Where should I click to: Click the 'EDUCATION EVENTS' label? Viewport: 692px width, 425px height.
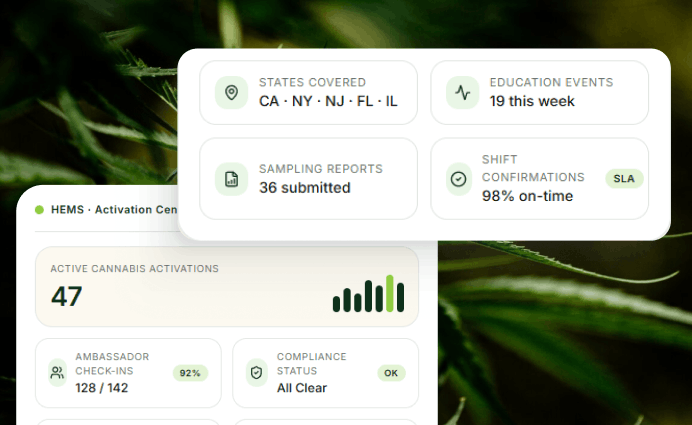coord(551,83)
